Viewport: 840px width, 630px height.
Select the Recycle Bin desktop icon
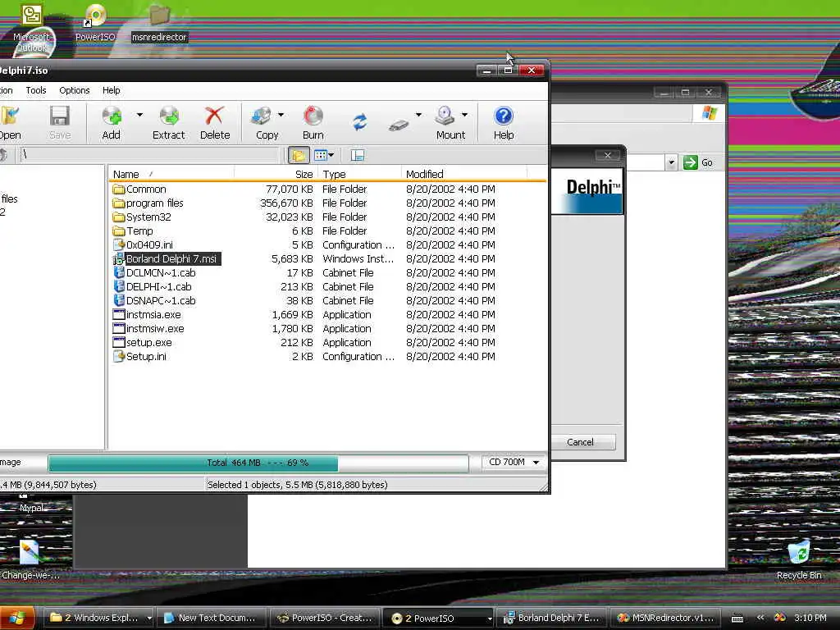coord(799,559)
